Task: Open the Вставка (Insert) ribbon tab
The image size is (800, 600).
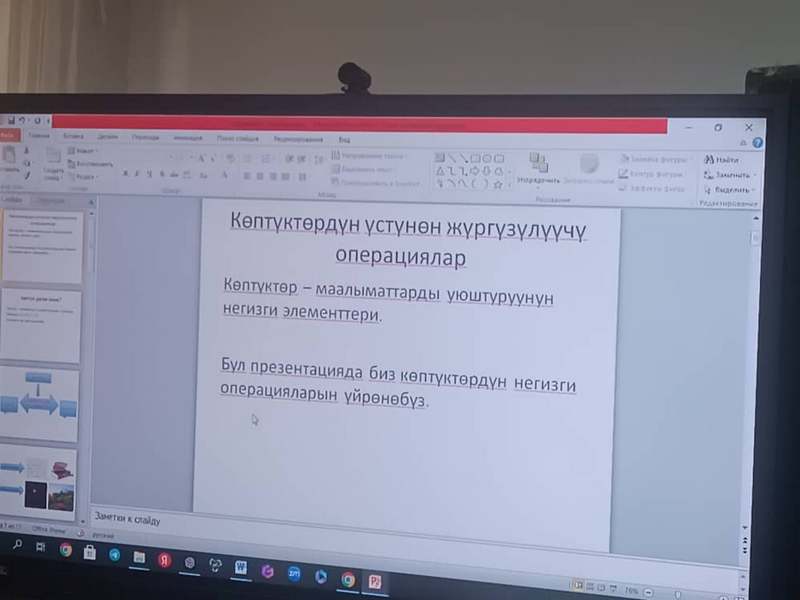Action: tap(73, 135)
